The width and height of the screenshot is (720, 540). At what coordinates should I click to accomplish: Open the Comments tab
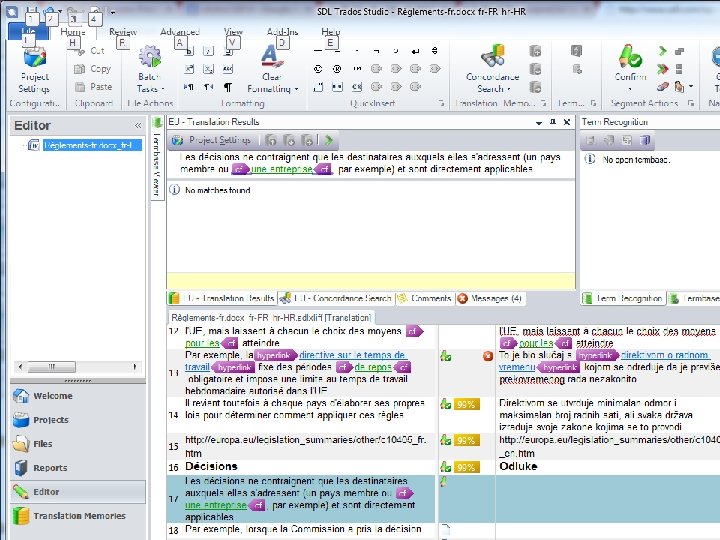point(425,298)
